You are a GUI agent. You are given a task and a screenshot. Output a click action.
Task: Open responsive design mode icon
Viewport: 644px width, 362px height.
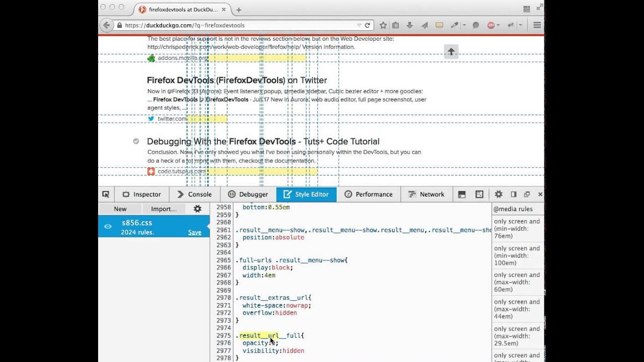(x=479, y=194)
